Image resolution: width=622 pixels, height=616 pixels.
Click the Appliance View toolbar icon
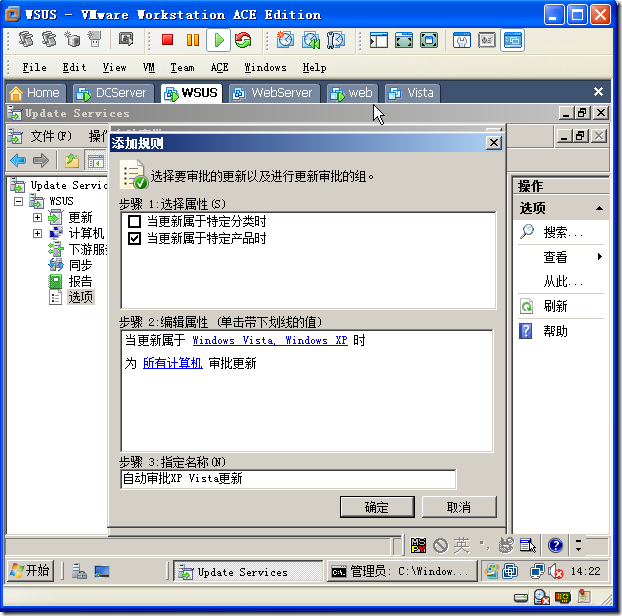[487, 40]
